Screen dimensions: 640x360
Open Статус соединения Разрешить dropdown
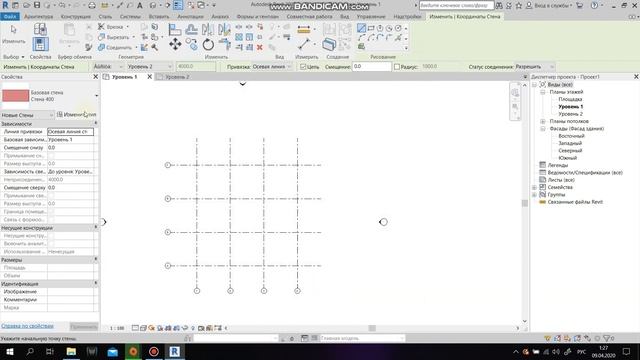pyautogui.click(x=534, y=67)
